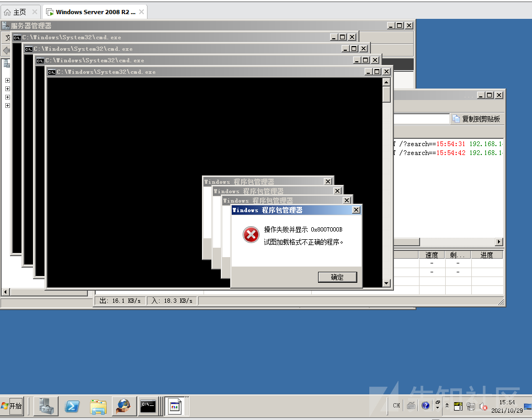Click the cmd window scroll down arrow
The height and width of the screenshot is (420, 532).
pyautogui.click(x=386, y=283)
